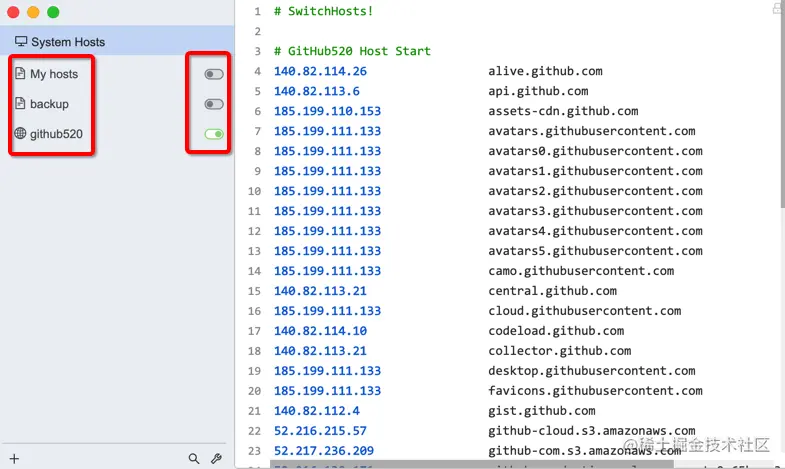Image resolution: width=785 pixels, height=469 pixels.
Task: Click codeload.github.com hostname
Action: click(556, 331)
